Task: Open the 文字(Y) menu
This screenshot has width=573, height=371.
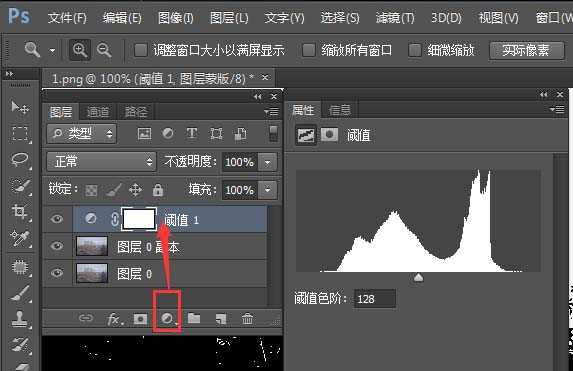Action: [284, 18]
